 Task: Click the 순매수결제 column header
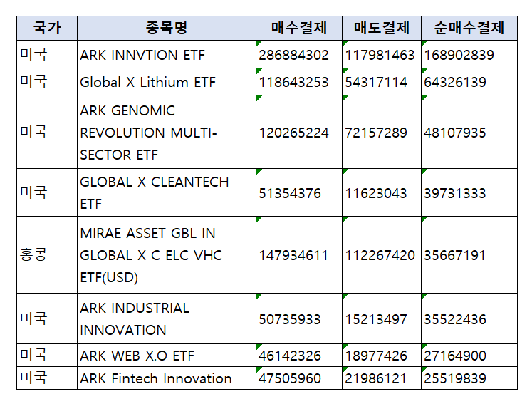(469, 29)
